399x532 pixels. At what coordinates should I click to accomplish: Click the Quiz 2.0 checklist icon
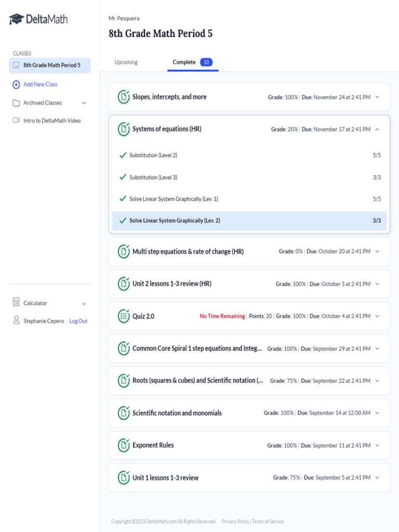click(x=124, y=316)
